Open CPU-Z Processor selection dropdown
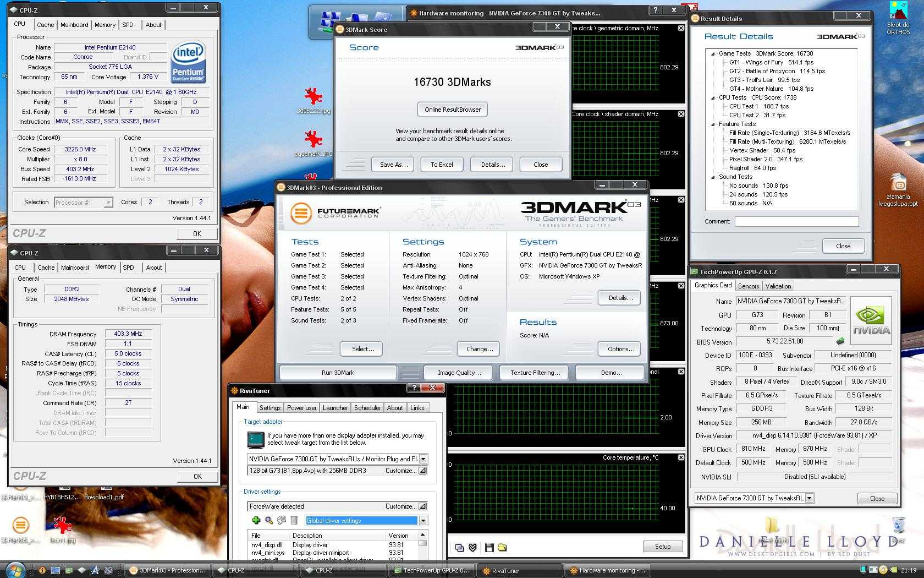The image size is (924, 578). [108, 203]
